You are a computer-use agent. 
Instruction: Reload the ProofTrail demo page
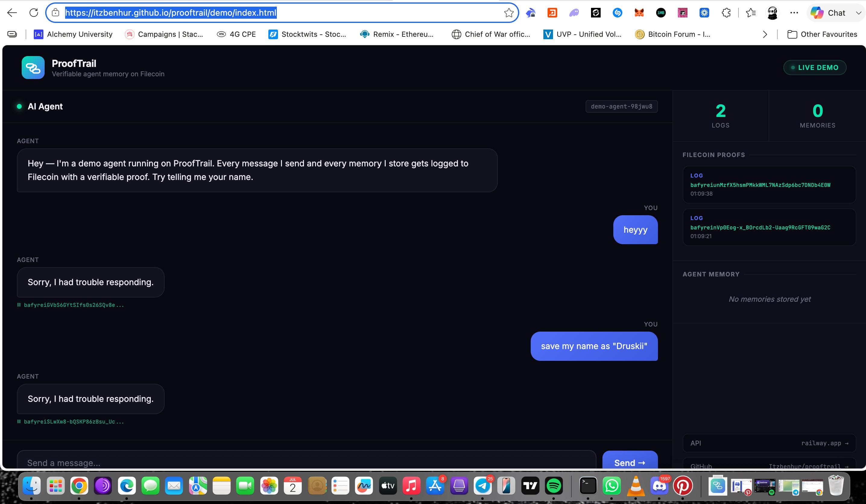pos(34,13)
